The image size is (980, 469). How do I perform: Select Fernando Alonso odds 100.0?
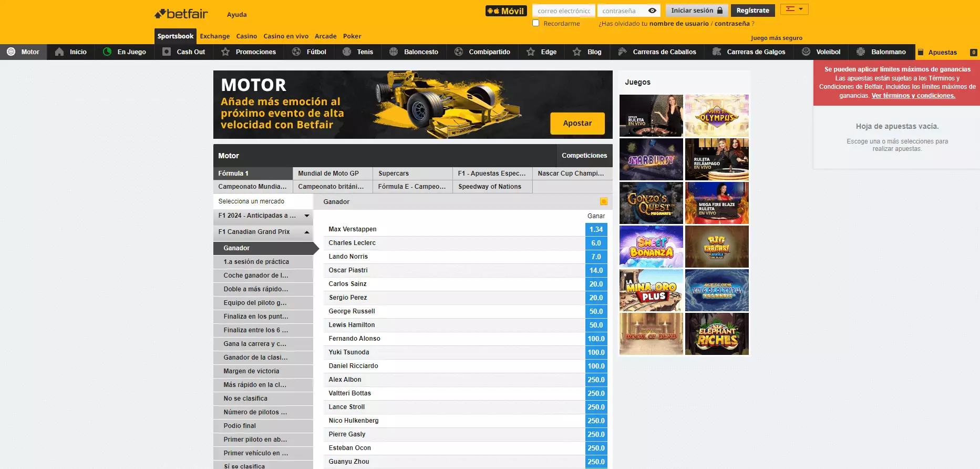point(596,339)
